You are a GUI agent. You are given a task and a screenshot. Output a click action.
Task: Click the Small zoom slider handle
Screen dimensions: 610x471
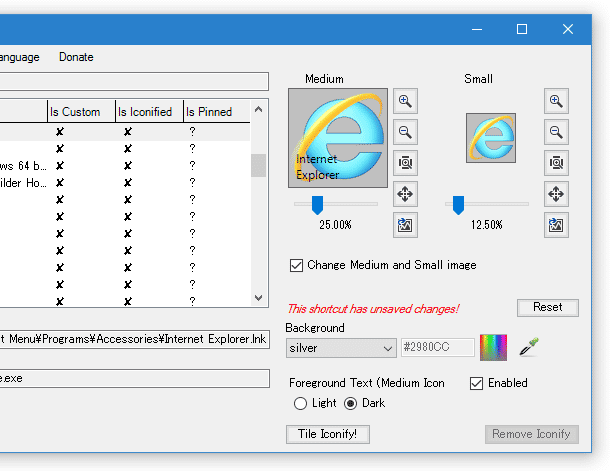(x=458, y=205)
